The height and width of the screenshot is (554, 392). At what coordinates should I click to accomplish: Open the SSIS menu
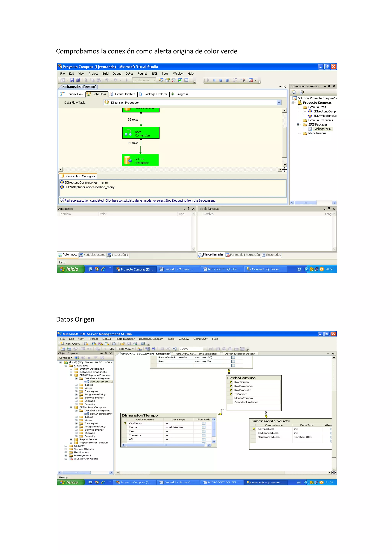154,74
